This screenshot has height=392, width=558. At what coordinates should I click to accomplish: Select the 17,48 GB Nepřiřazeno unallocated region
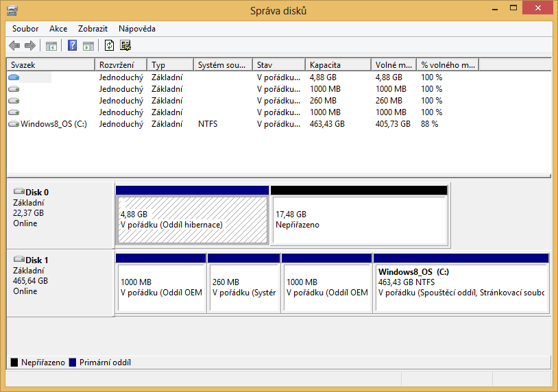pos(359,219)
